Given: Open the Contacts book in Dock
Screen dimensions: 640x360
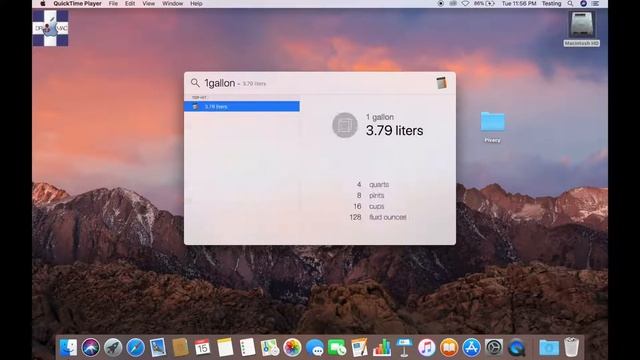Looking at the screenshot, I should tap(180, 348).
